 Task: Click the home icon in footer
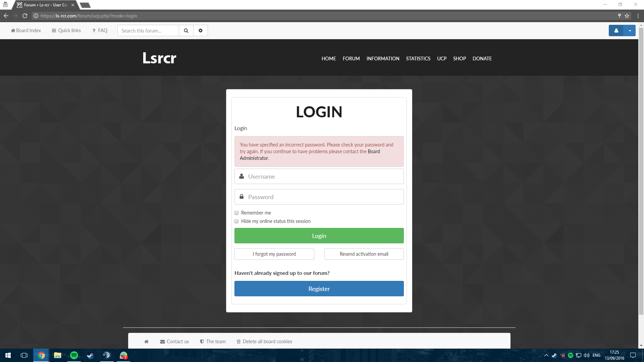click(x=146, y=342)
